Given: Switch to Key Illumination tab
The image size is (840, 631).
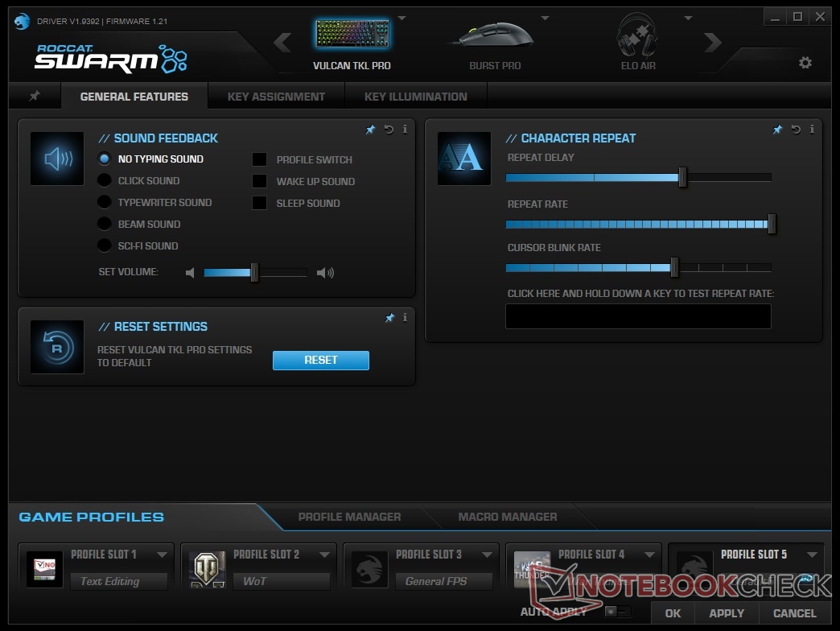Looking at the screenshot, I should [x=416, y=97].
